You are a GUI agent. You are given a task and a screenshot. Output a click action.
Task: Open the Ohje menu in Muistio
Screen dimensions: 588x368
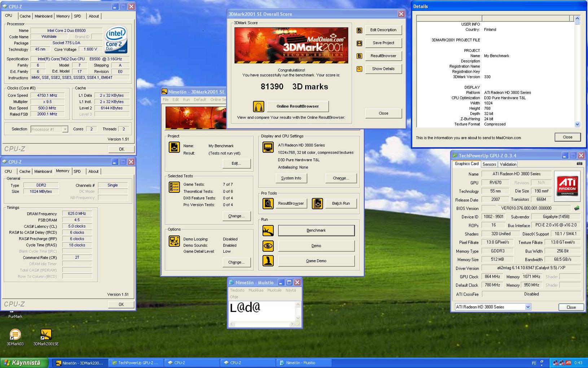(234, 297)
